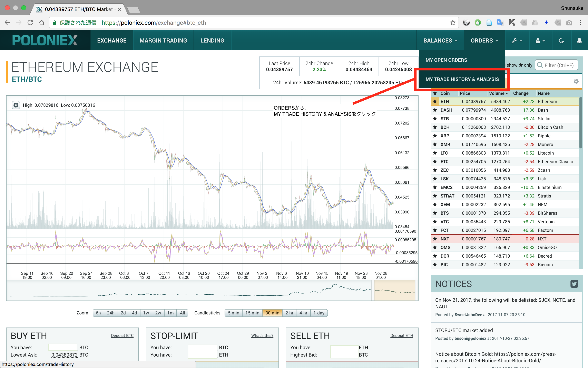Screen dimensions: 588x368
Task: Click the Lowest Ask price 0.04389872
Action: point(64,355)
